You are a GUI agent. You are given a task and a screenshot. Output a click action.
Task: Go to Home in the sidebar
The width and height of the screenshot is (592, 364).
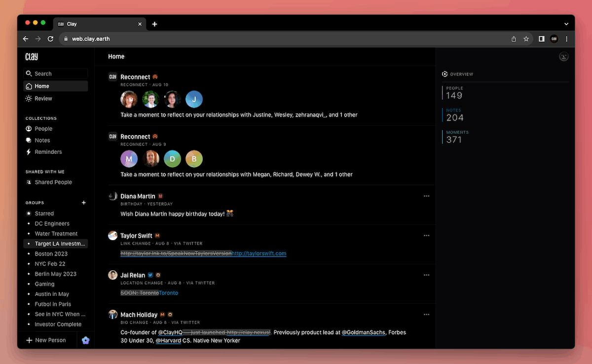coord(55,86)
